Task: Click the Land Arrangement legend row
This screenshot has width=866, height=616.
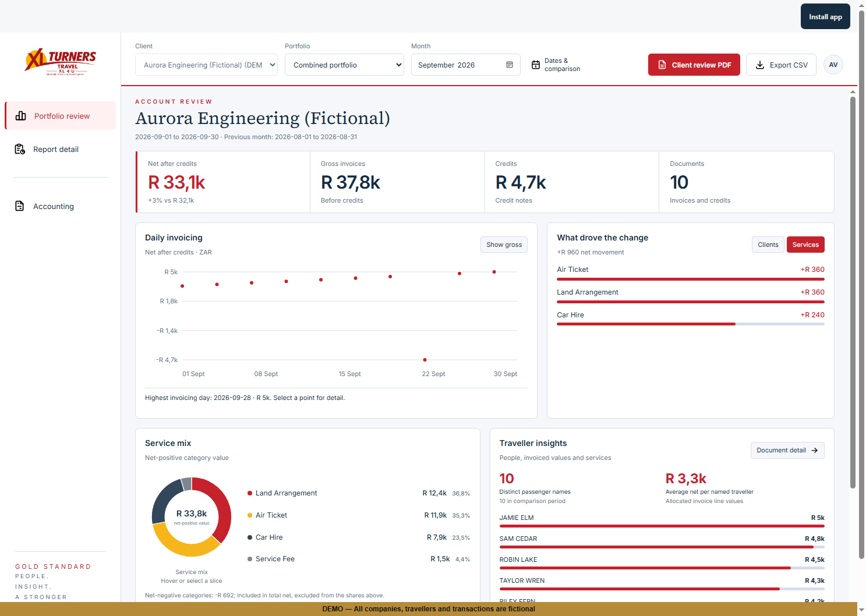Action: click(358, 493)
